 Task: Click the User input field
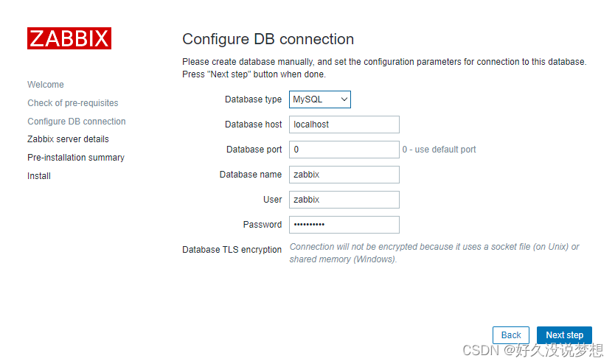point(344,200)
